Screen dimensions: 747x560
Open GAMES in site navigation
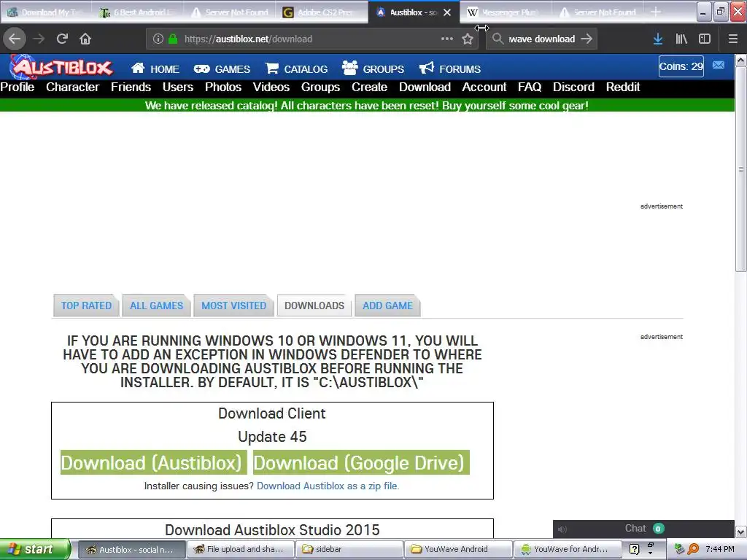[222, 69]
